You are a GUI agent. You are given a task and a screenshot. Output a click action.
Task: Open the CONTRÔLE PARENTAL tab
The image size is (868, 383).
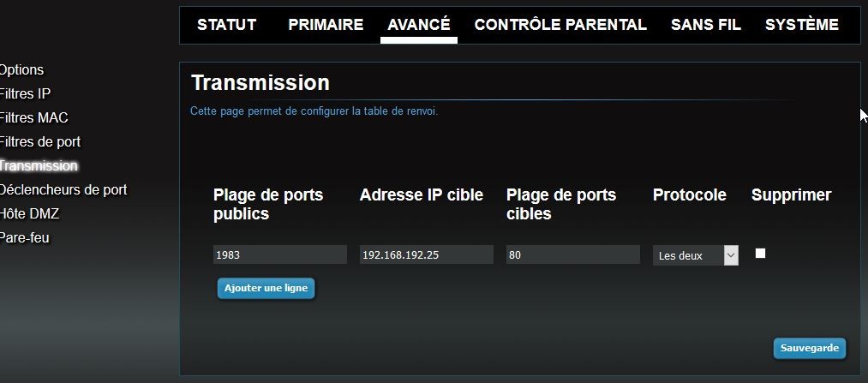click(560, 25)
